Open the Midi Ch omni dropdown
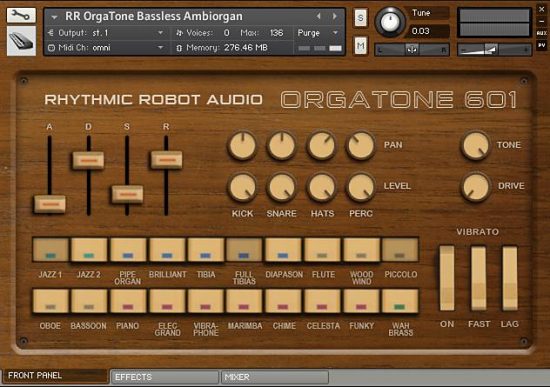This screenshot has height=387, width=550. [160, 47]
